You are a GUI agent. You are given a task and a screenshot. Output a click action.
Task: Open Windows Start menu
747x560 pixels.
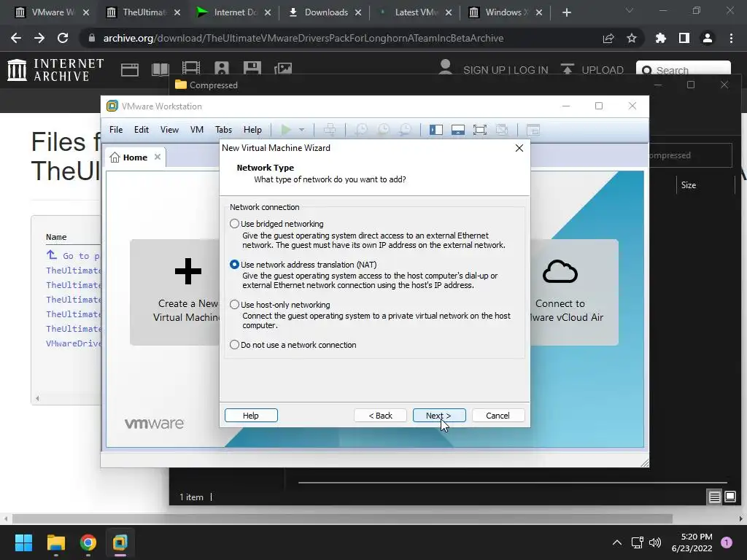click(23, 542)
